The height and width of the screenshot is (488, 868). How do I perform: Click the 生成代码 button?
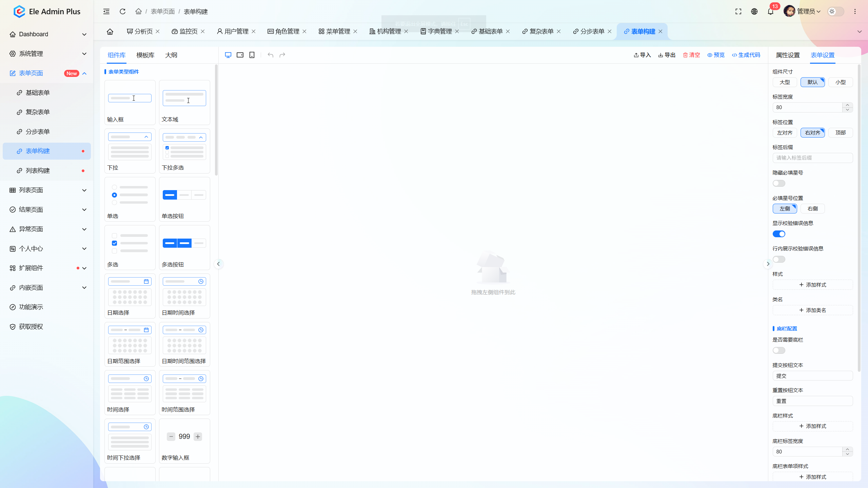[746, 55]
